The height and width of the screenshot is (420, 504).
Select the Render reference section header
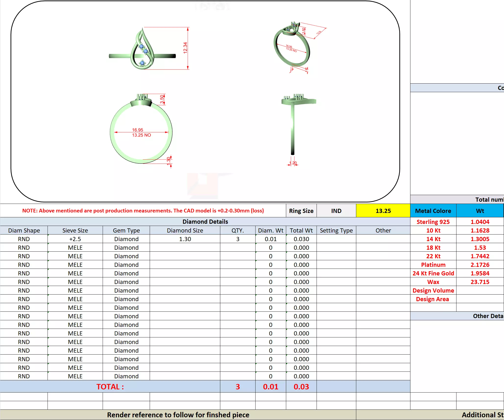178,415
